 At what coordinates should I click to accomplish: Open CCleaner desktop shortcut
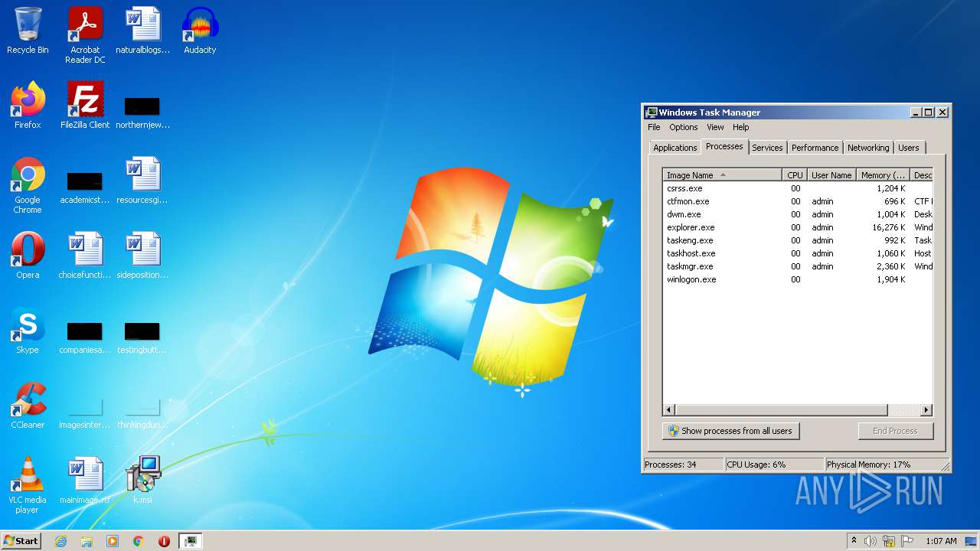(x=28, y=406)
